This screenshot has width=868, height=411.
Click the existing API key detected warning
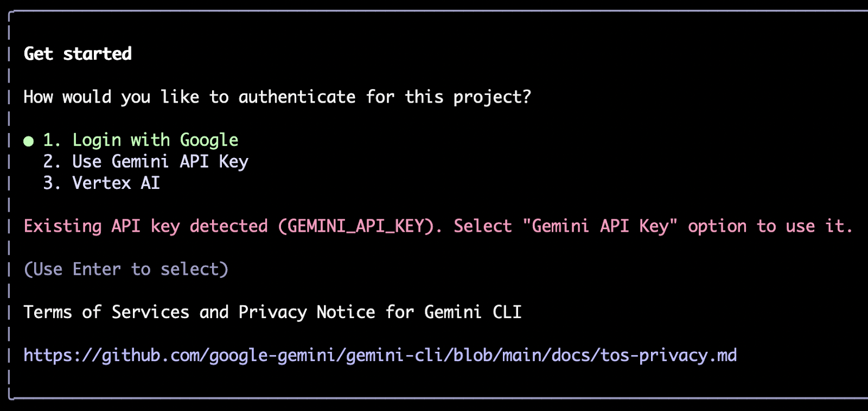click(434, 226)
